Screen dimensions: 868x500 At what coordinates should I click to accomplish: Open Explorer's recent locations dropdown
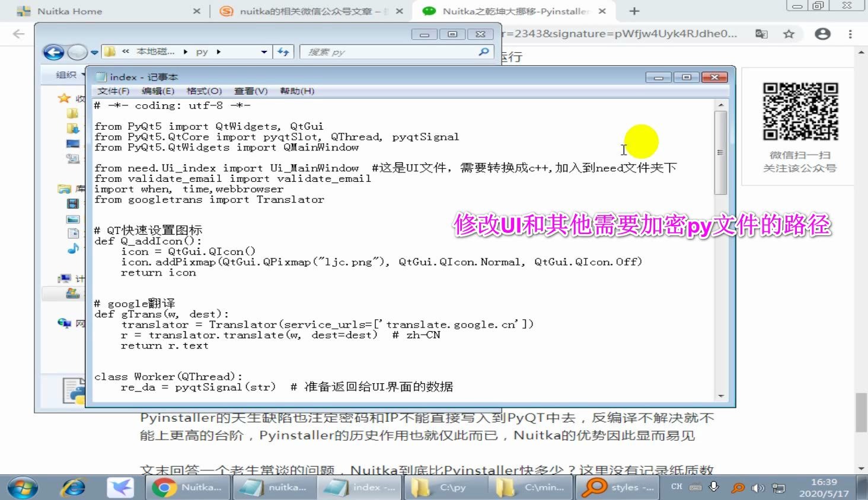(x=94, y=52)
